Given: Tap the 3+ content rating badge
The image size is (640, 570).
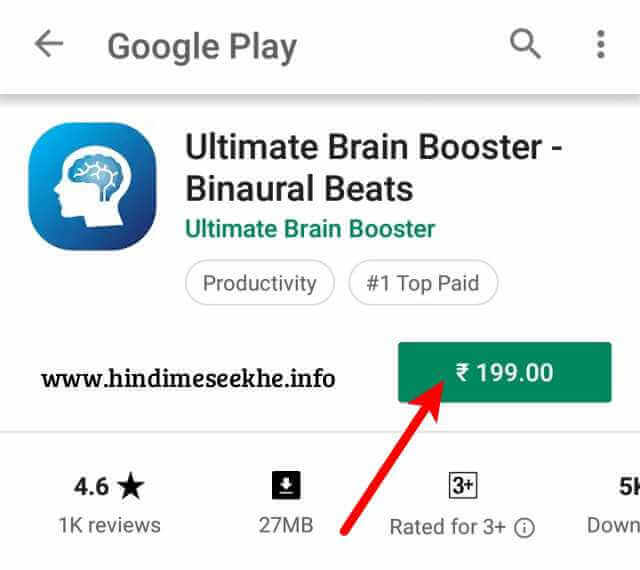Looking at the screenshot, I should click(463, 485).
